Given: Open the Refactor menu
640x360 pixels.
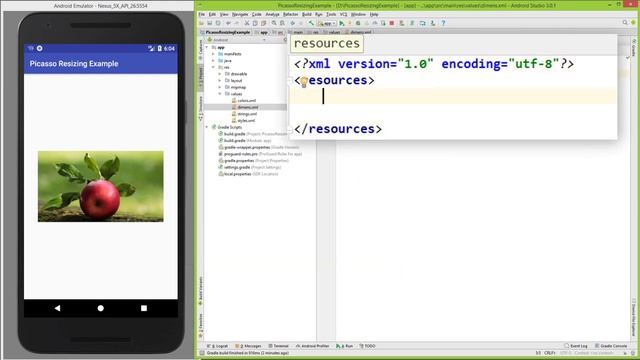Looking at the screenshot, I should [291, 14].
